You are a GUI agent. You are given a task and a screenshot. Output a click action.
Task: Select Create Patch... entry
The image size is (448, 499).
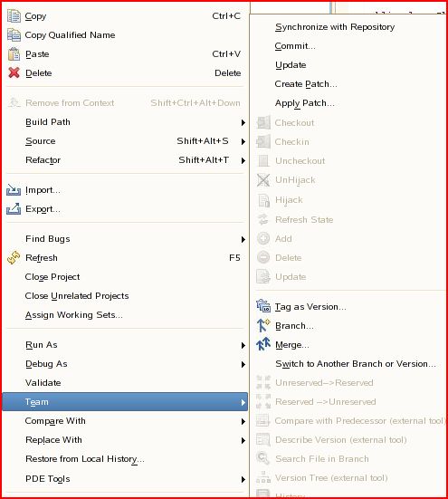[x=306, y=84]
